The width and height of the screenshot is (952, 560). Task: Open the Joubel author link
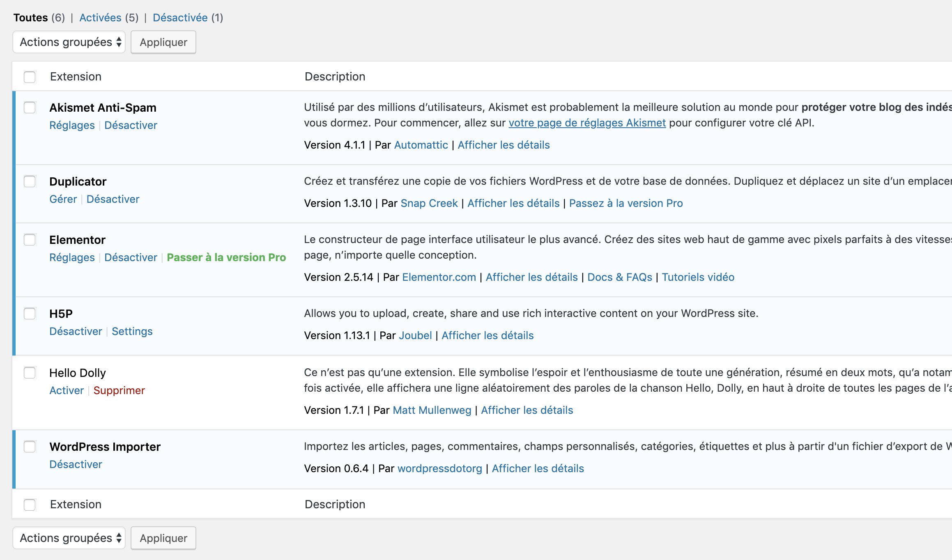(415, 335)
